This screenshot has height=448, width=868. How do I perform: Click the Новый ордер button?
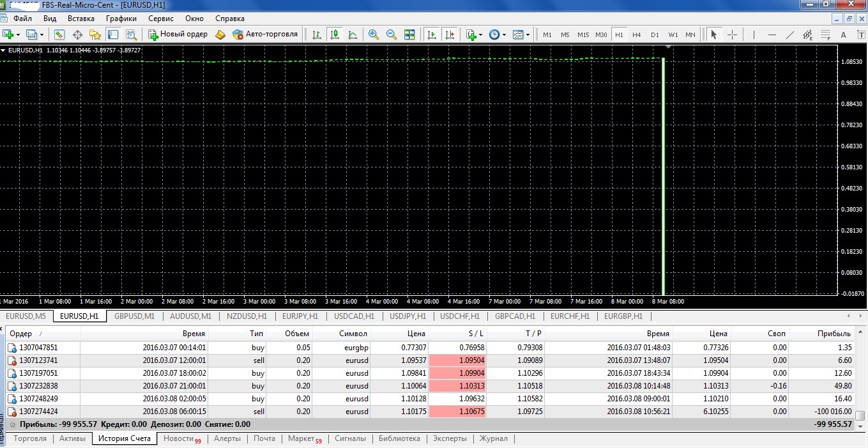tap(178, 35)
